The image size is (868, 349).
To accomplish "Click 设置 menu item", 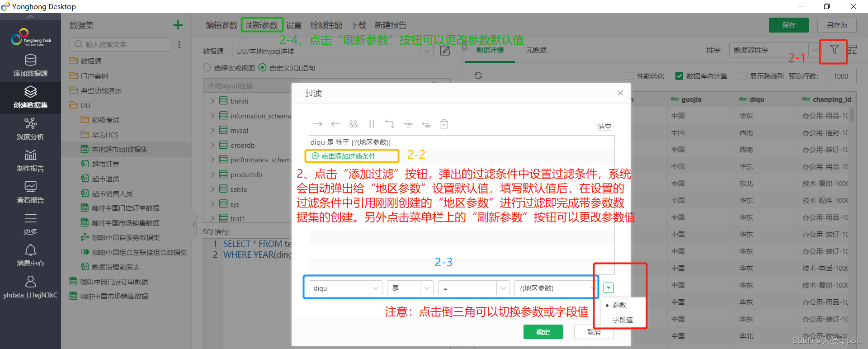I will [x=294, y=25].
